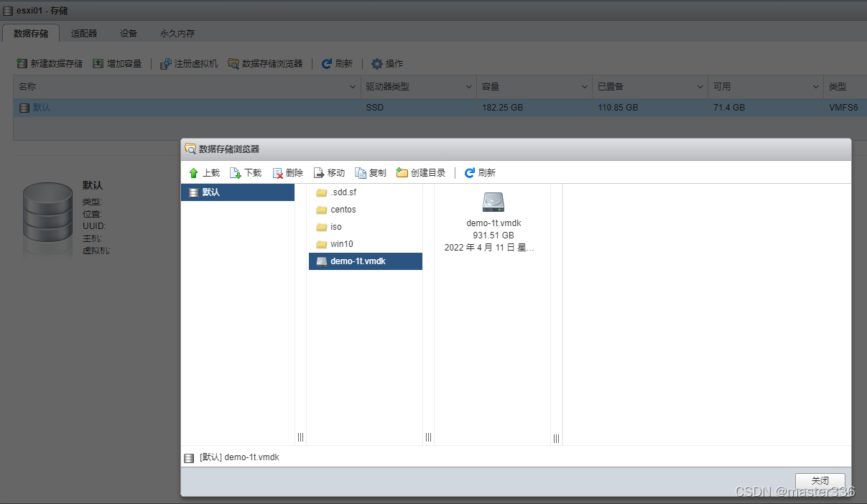The width and height of the screenshot is (867, 504).
Task: Click the upload icon in datastore browser
Action: pos(193,173)
